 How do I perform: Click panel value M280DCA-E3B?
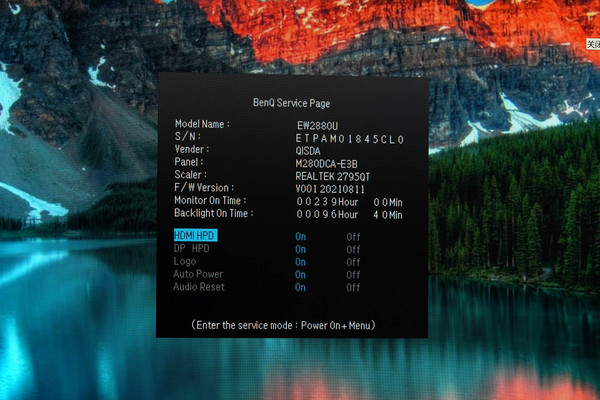326,164
